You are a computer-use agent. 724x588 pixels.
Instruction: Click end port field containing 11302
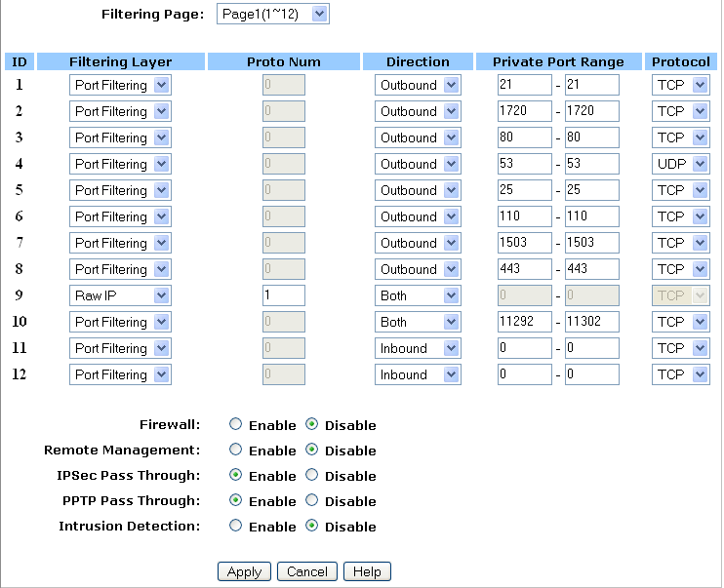pos(592,322)
